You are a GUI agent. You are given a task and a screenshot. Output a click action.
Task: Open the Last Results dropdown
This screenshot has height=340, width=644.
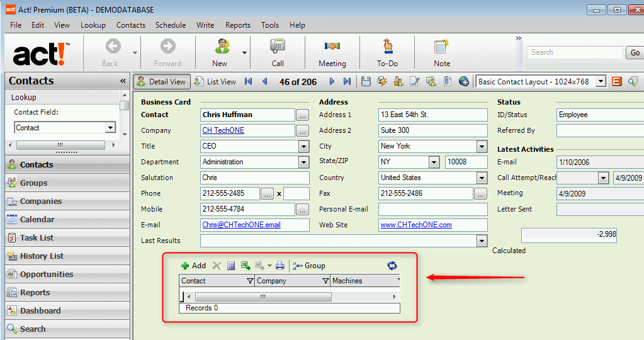click(x=482, y=241)
